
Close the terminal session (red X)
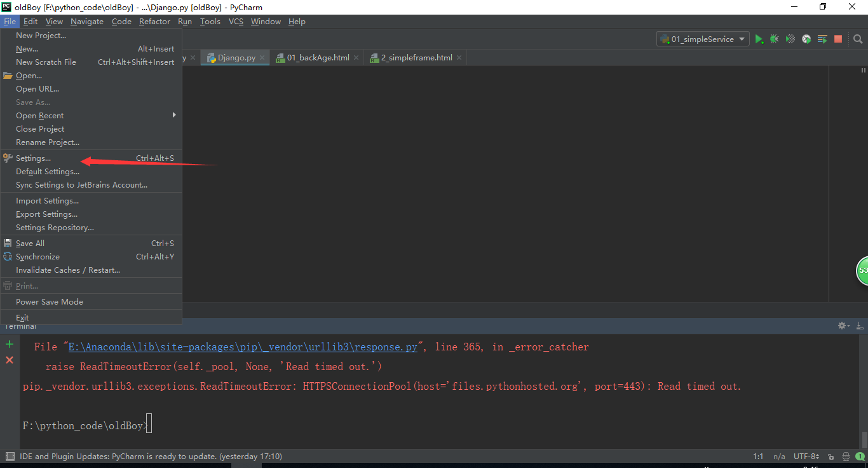10,360
